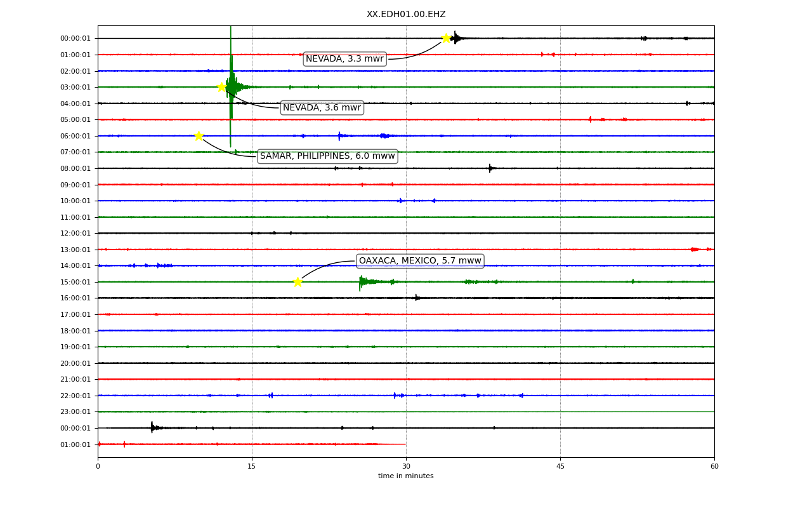Click the 22:00:01 row time label
Image resolution: width=812 pixels, height=508 pixels.
pyautogui.click(x=75, y=396)
